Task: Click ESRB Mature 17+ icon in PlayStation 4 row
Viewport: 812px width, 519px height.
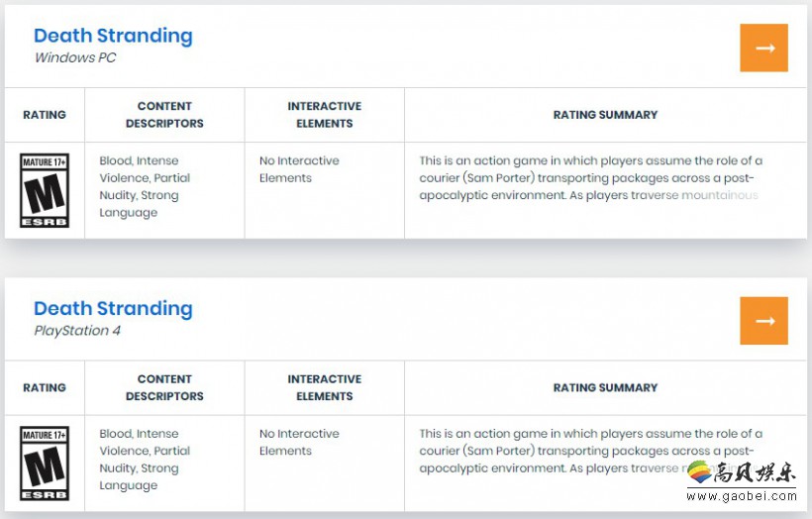Action: pyautogui.click(x=45, y=464)
